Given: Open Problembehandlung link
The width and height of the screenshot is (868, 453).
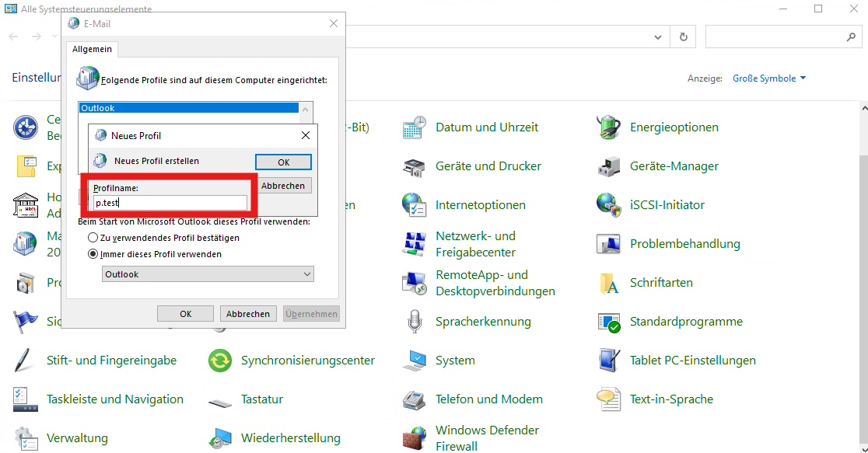Looking at the screenshot, I should click(x=684, y=244).
